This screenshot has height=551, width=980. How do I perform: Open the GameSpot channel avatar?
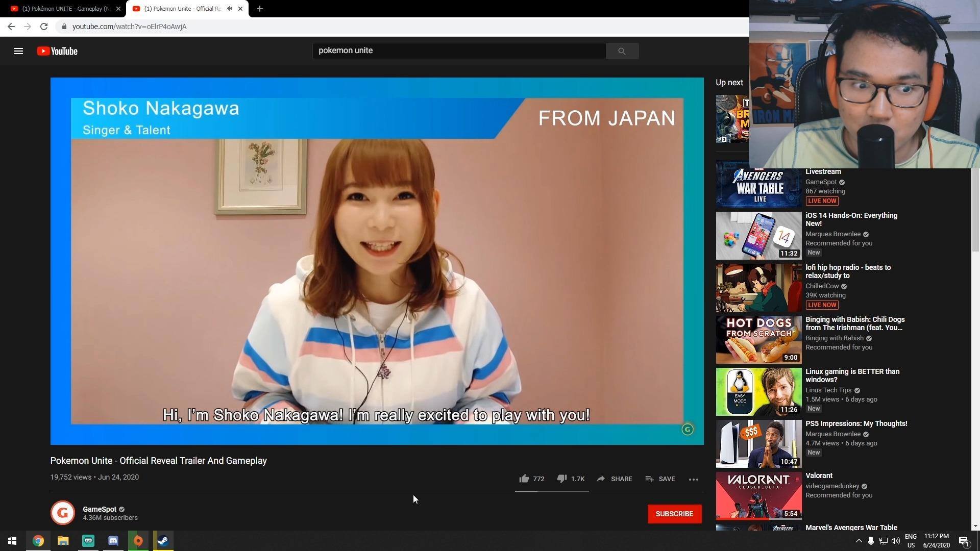pos(63,513)
